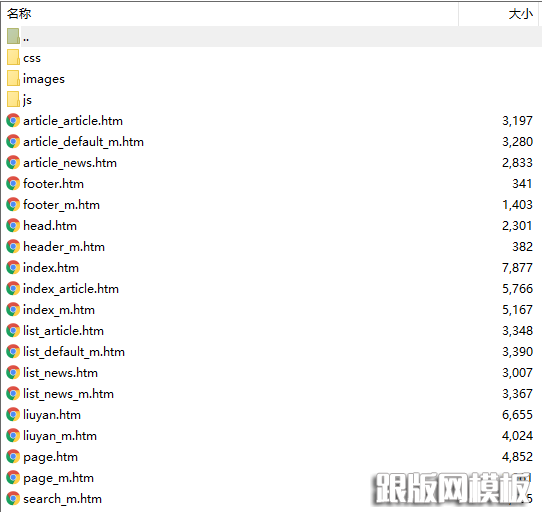The image size is (542, 512).
Task: Select header_m.htm file entry
Action: (x=64, y=247)
